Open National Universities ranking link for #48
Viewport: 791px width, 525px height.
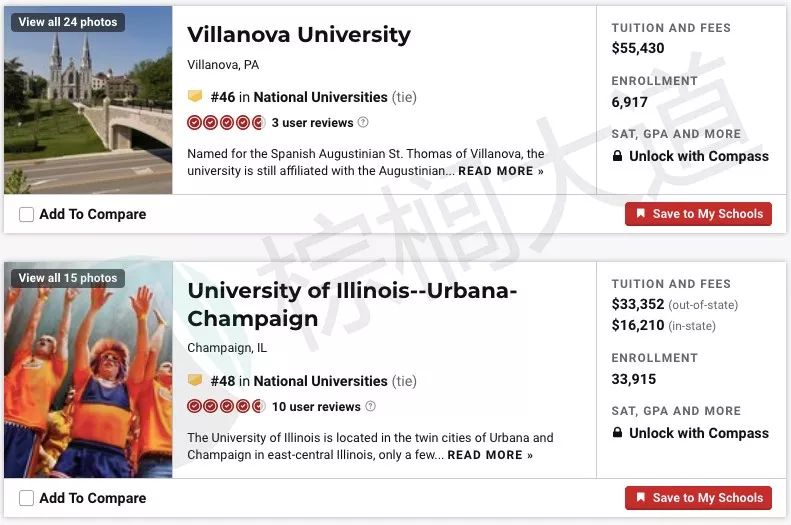point(320,381)
